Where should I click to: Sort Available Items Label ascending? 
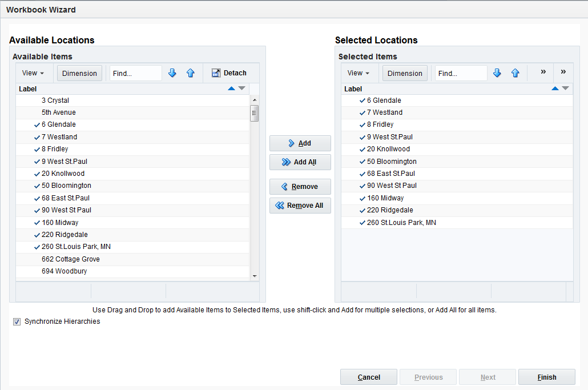point(231,89)
